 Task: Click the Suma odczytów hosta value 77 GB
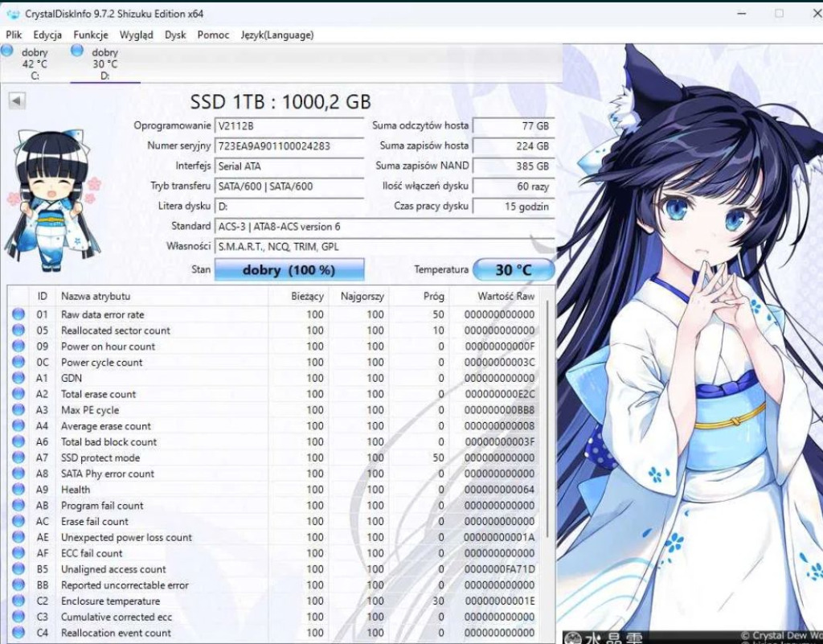514,126
